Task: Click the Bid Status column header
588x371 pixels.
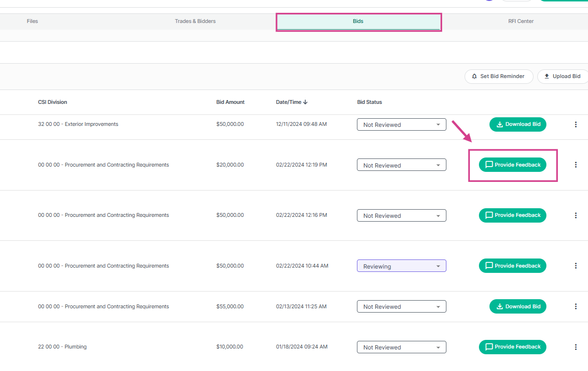Action: click(x=369, y=102)
